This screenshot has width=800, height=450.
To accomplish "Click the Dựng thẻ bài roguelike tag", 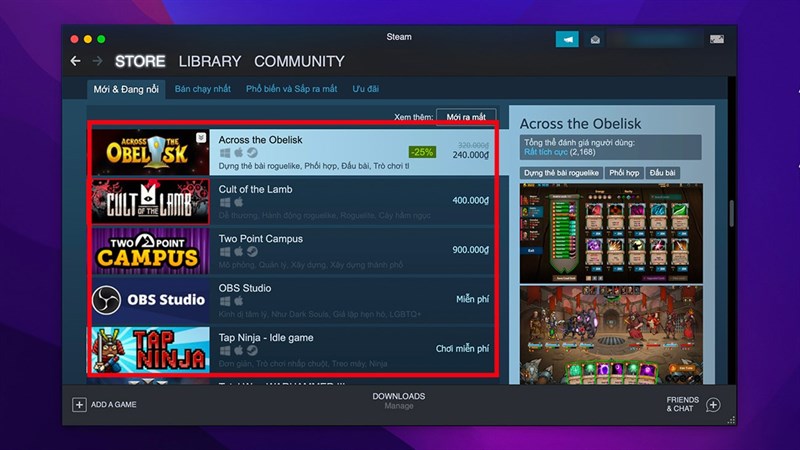I will pos(561,173).
